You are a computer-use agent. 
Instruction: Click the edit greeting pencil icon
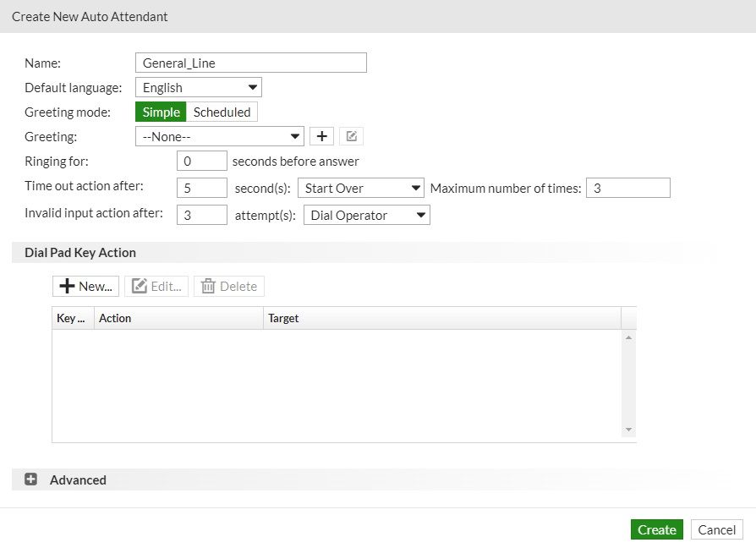pyautogui.click(x=351, y=136)
